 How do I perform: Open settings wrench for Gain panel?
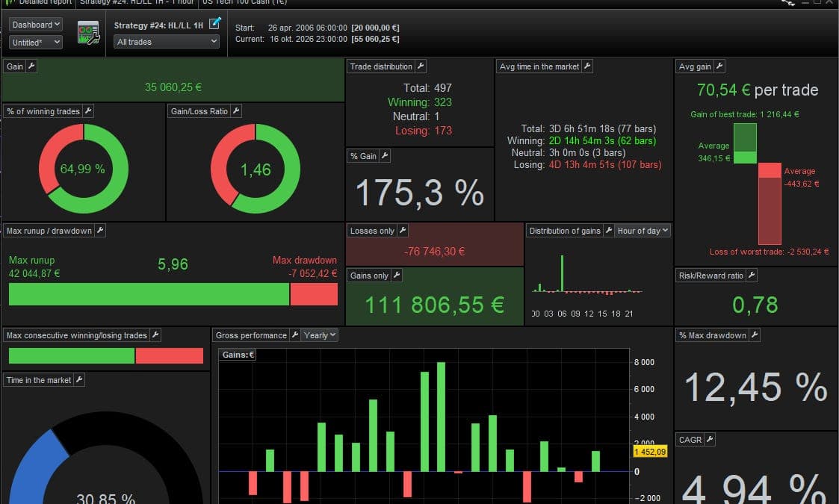tap(31, 66)
